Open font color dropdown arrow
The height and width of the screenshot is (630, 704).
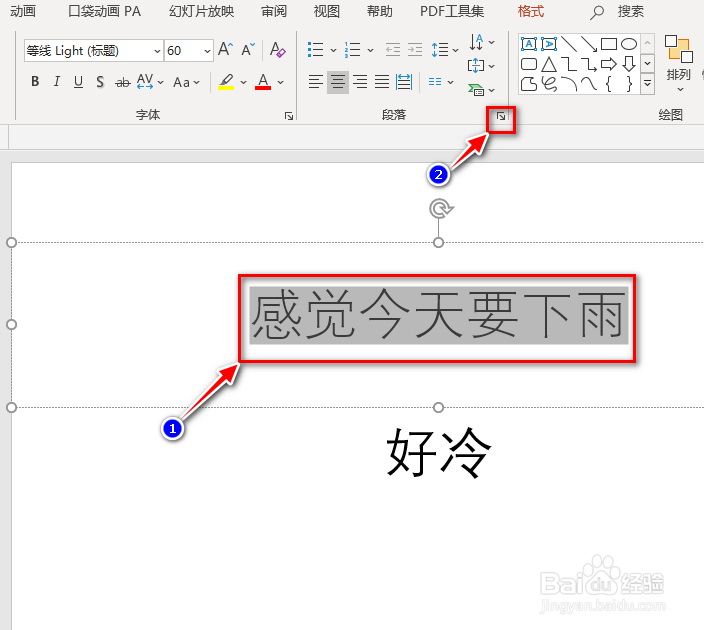(x=281, y=82)
